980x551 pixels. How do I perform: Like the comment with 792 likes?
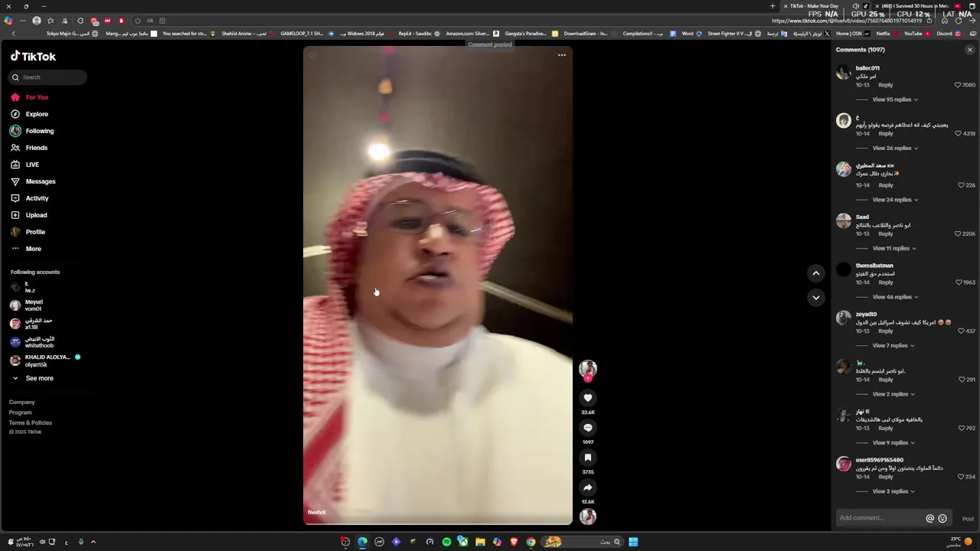pos(961,429)
